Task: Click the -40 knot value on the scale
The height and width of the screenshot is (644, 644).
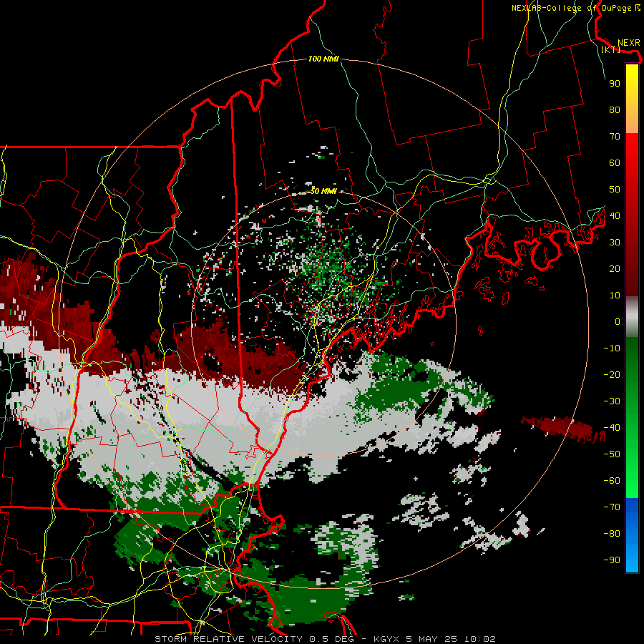Action: point(612,428)
